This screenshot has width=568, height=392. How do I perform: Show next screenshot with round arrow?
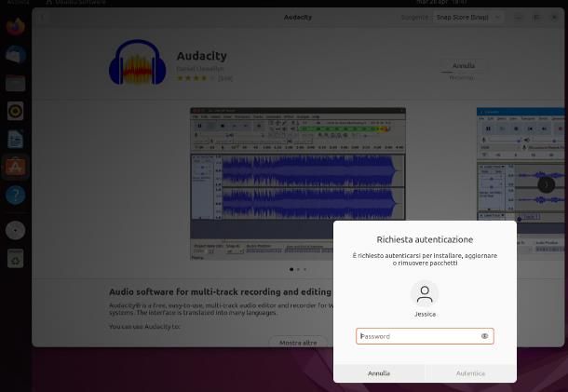546,184
